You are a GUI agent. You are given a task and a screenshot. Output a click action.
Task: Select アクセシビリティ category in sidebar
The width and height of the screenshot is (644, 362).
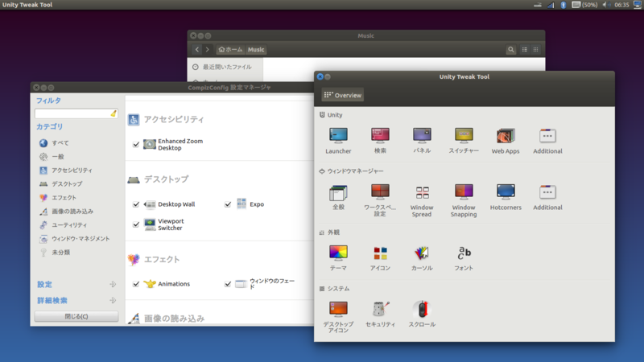(x=66, y=170)
